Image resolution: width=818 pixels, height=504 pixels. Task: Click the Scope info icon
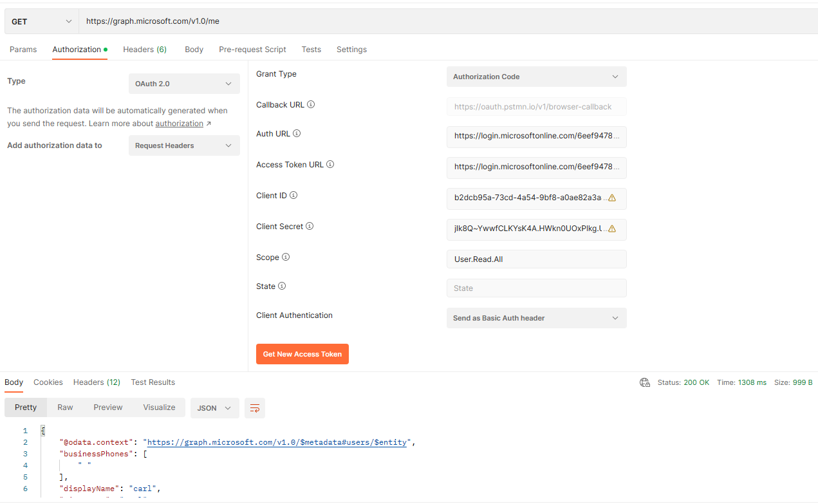tap(286, 257)
